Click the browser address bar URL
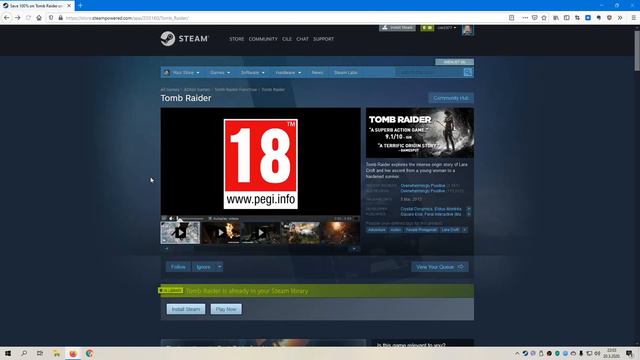Image resolution: width=640 pixels, height=360 pixels. coord(127,18)
